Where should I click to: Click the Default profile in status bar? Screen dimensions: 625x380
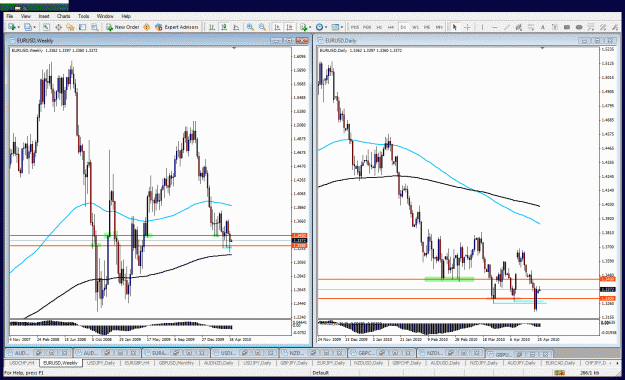tap(320, 373)
